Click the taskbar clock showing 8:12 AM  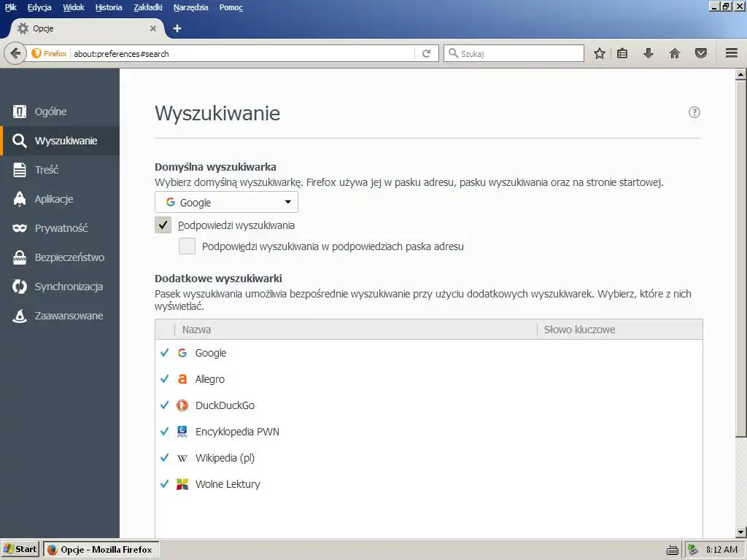click(x=721, y=550)
